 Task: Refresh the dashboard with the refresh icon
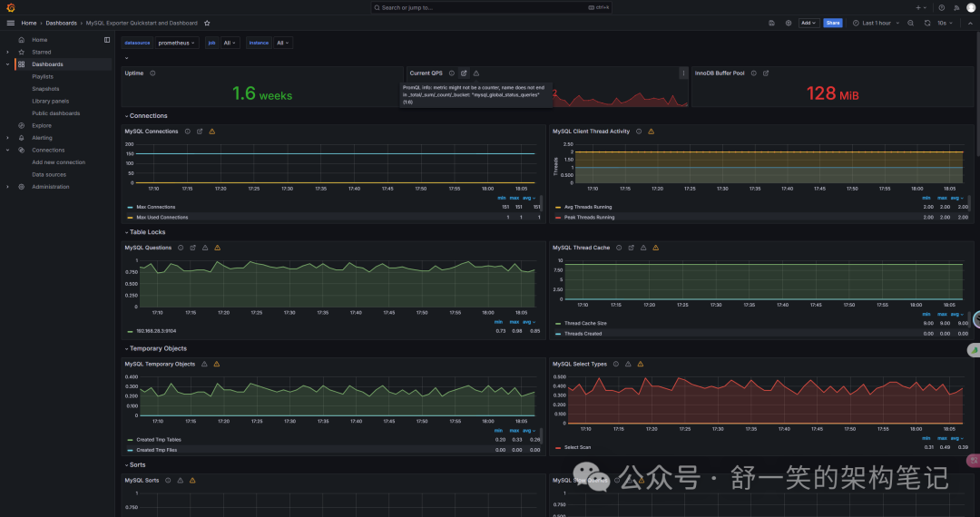[x=927, y=23]
